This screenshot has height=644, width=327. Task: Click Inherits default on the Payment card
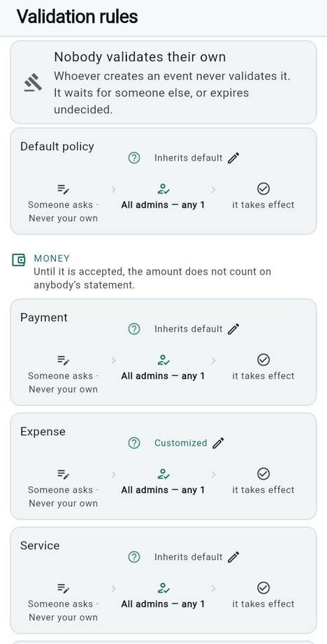[188, 329]
